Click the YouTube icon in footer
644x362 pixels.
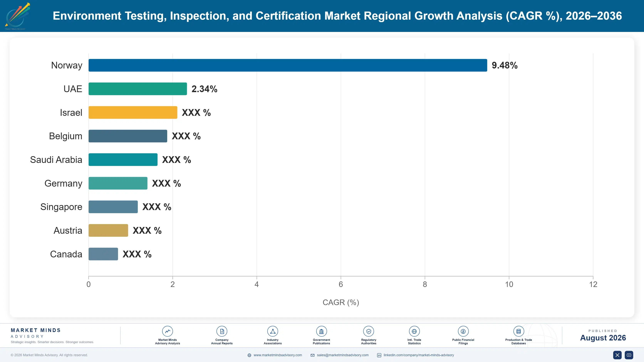(629, 355)
